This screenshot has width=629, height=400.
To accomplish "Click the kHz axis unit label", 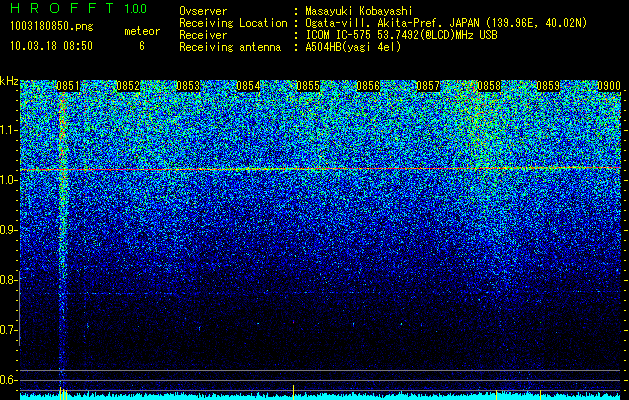I will click(9, 81).
